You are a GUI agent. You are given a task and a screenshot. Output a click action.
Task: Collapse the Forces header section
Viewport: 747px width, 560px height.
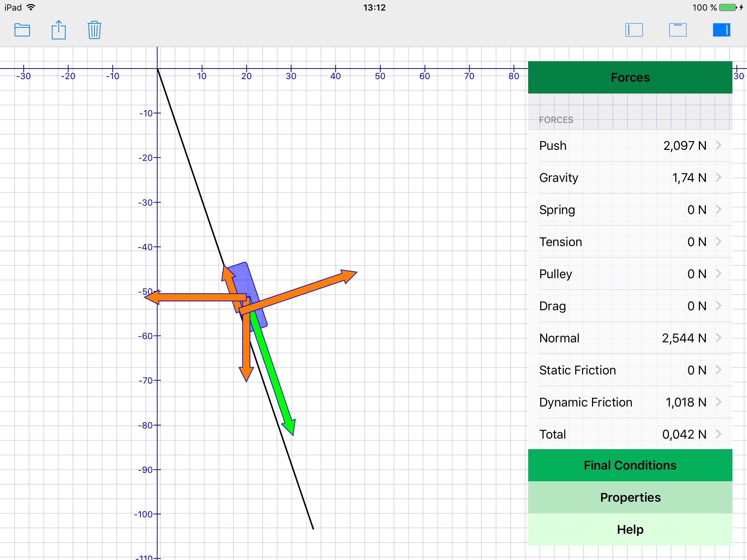click(x=630, y=77)
